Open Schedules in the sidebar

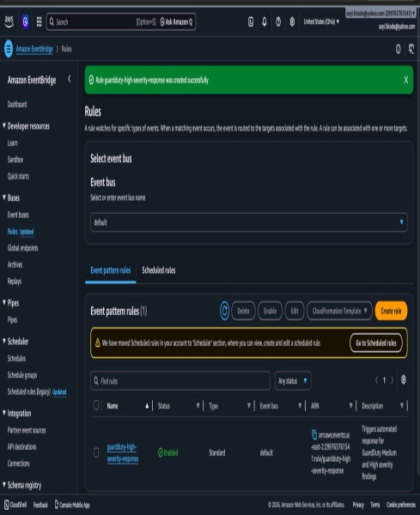pos(16,358)
